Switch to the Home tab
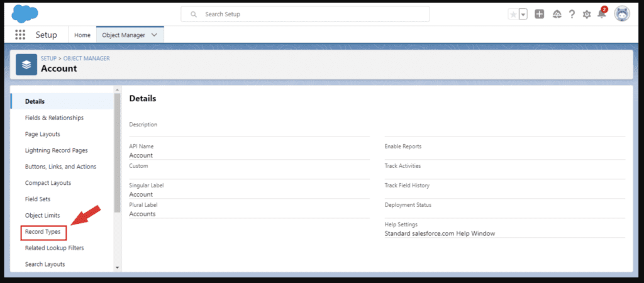 point(82,35)
